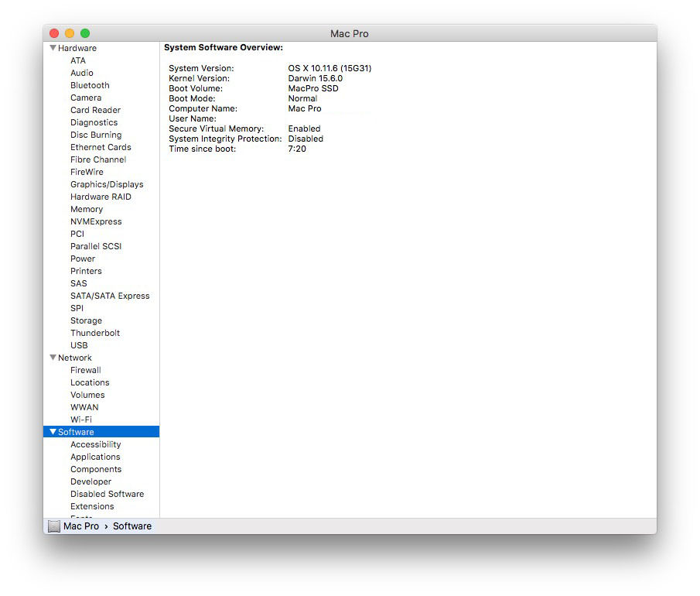The image size is (700, 596).
Task: Select Developer under Software
Action: pos(90,481)
